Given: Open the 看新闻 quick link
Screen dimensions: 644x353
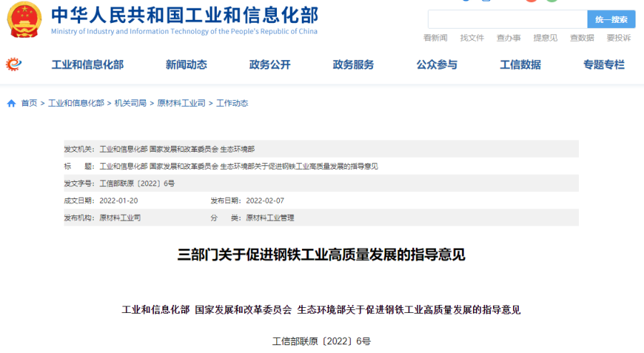Looking at the screenshot, I should pos(435,38).
